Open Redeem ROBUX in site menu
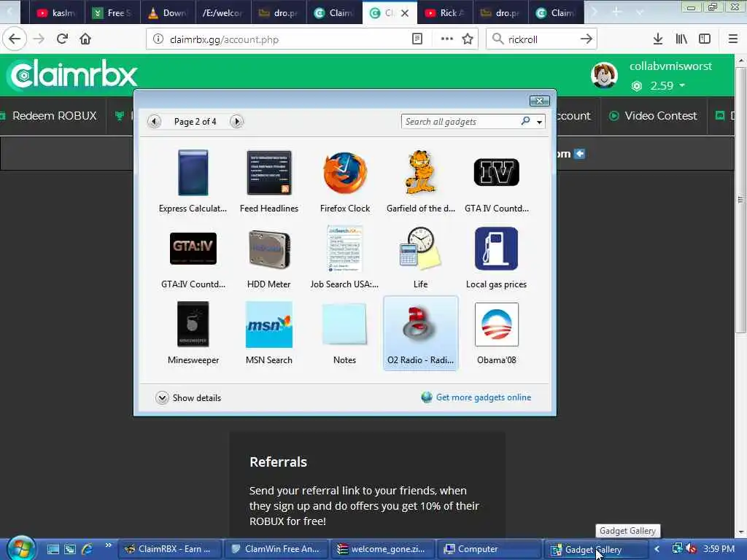The image size is (747, 560). tap(49, 116)
